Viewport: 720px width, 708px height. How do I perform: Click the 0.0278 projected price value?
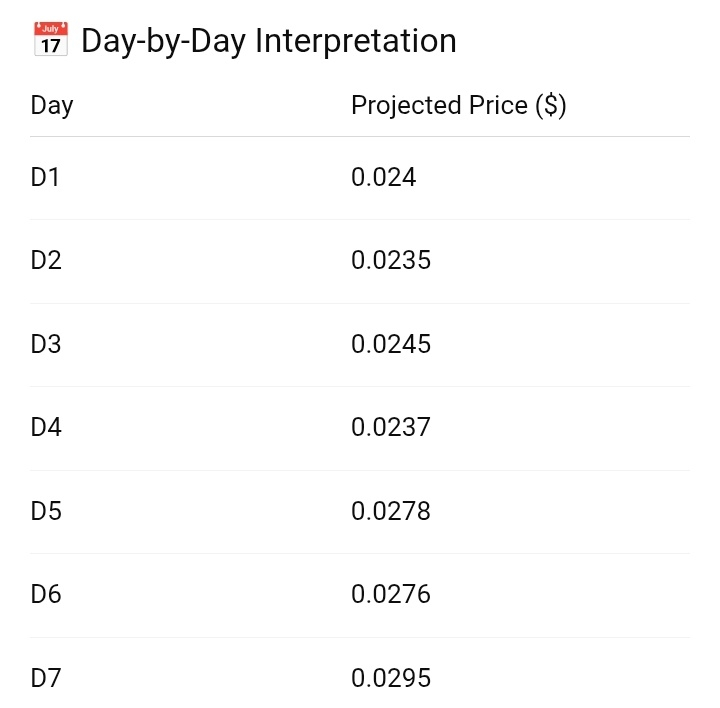[391, 512]
